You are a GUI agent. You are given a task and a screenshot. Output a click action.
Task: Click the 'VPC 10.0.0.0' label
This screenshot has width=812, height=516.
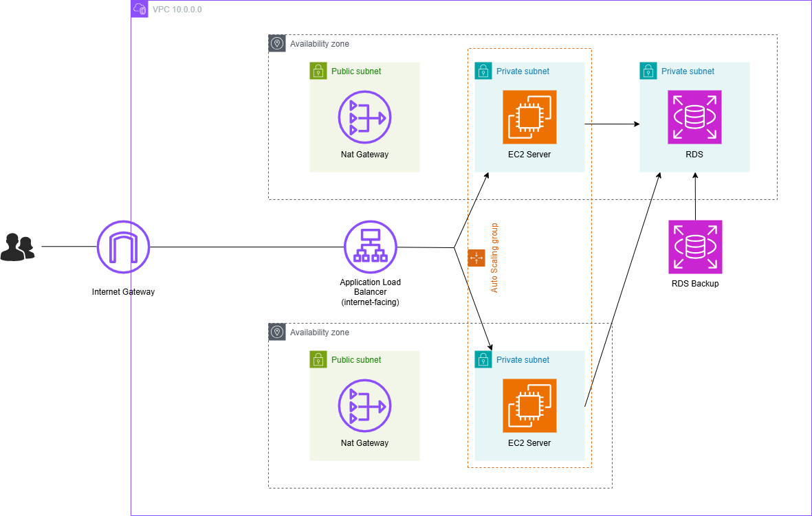click(177, 10)
